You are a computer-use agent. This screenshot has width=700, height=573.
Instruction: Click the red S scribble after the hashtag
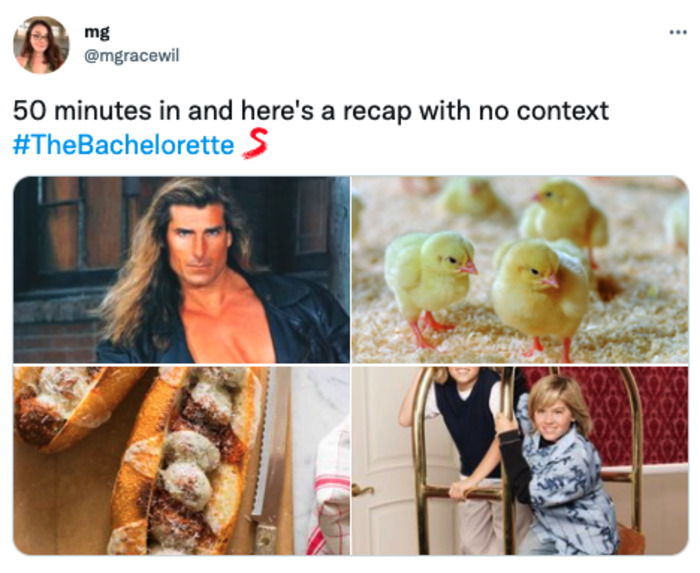(x=255, y=143)
